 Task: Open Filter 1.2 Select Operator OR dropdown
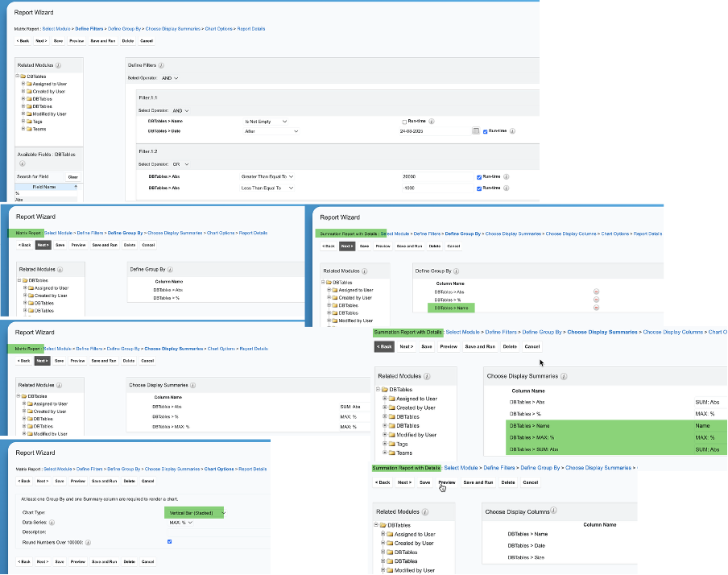coord(180,164)
